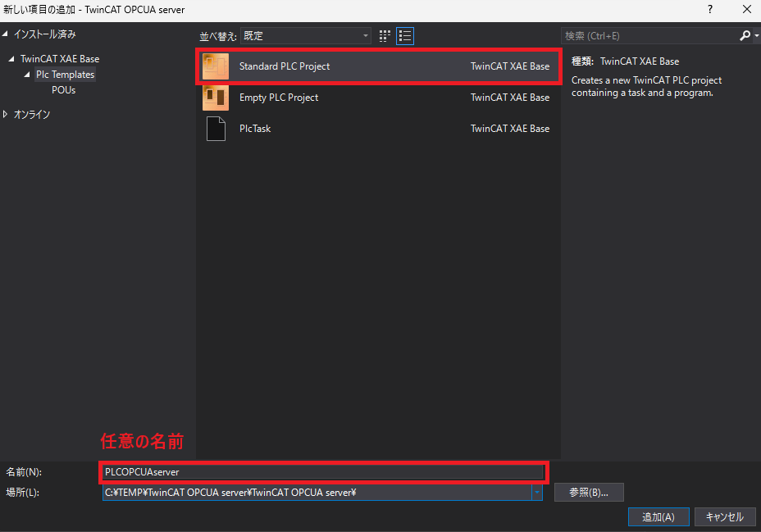Click the search magnifier icon
Screen dimensions: 761x532
745,36
